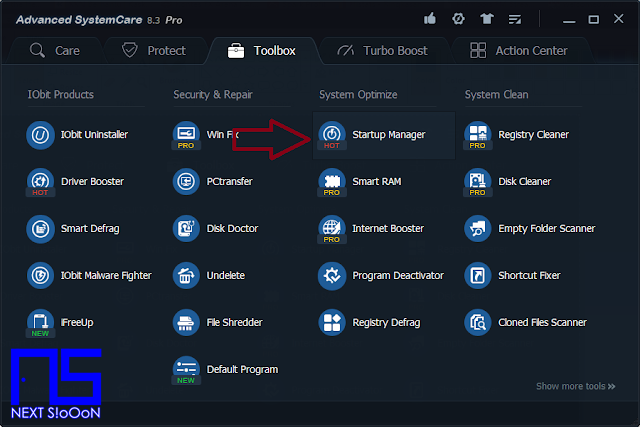Image resolution: width=640 pixels, height=427 pixels.
Task: Click the Disk Doctor label
Action: pos(232,229)
